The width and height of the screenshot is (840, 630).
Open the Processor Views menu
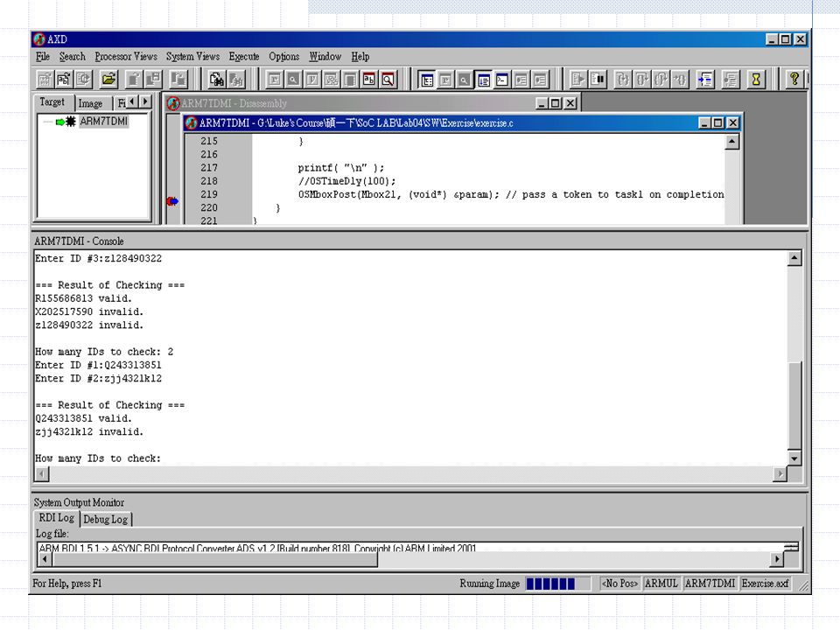(126, 57)
